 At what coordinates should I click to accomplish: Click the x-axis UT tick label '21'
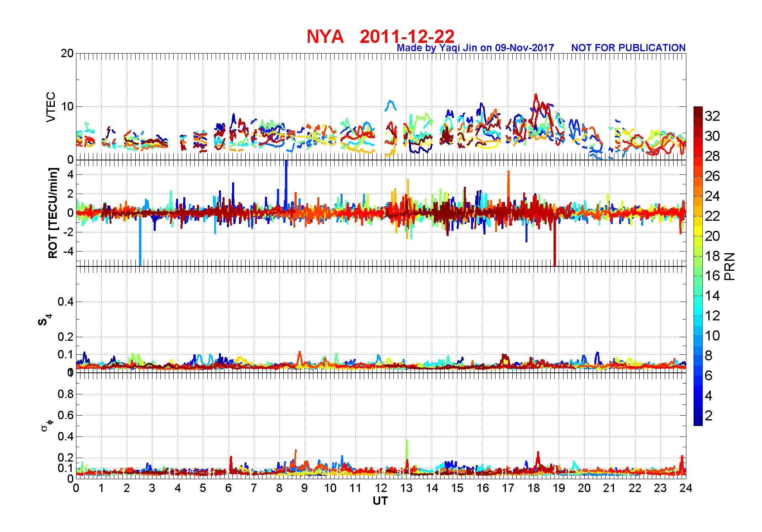[610, 488]
